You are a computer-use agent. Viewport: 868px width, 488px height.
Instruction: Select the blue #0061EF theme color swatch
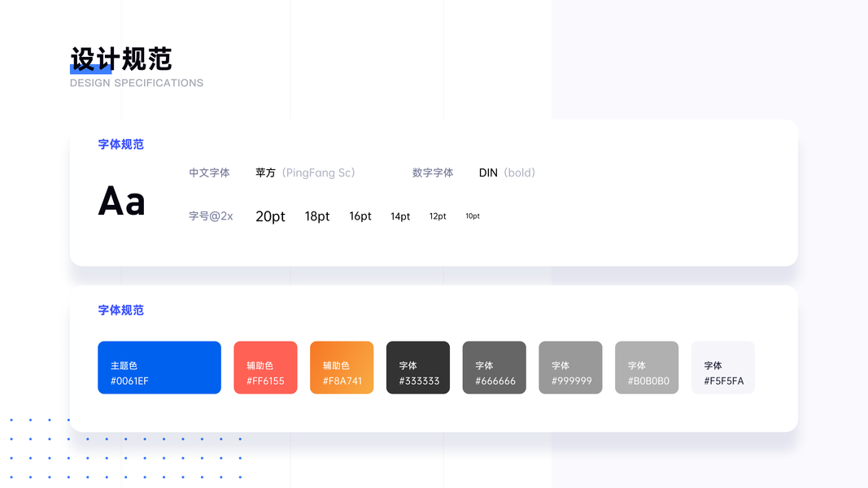point(159,368)
